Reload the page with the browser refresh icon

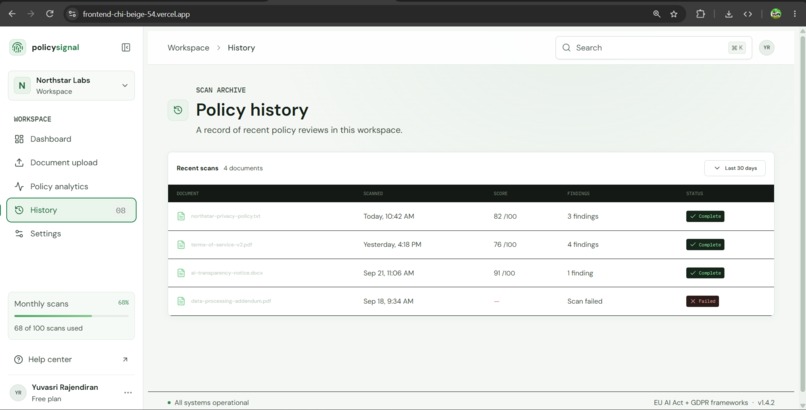tap(49, 14)
